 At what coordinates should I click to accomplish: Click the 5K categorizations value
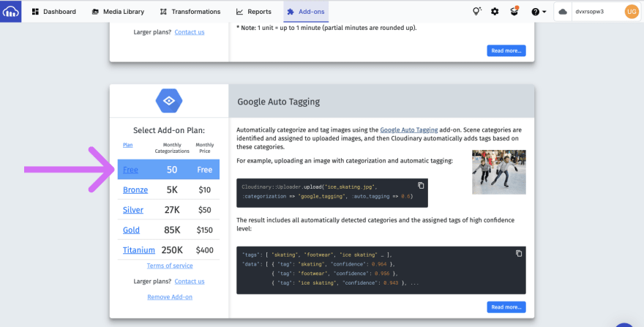172,189
